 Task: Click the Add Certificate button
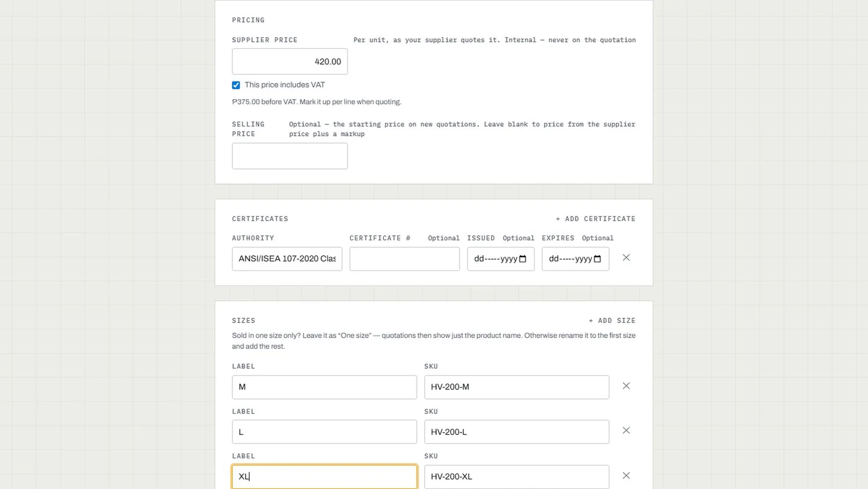(x=595, y=219)
